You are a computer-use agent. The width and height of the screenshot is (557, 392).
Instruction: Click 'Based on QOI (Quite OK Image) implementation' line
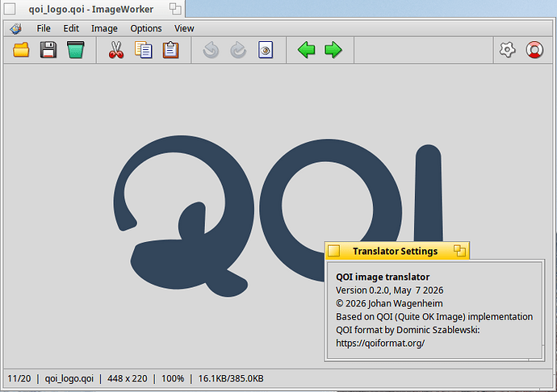click(434, 317)
